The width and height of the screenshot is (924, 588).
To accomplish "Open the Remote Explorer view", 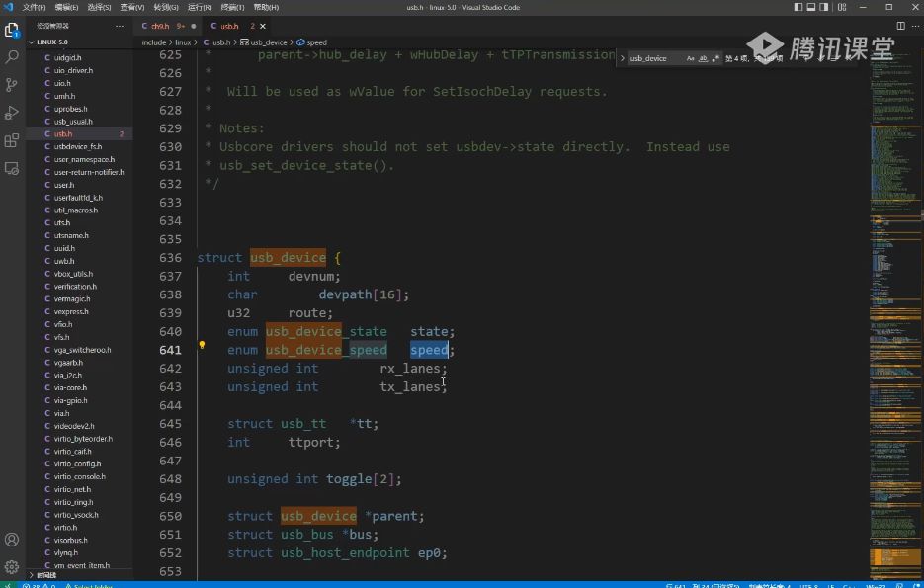I will click(x=12, y=169).
